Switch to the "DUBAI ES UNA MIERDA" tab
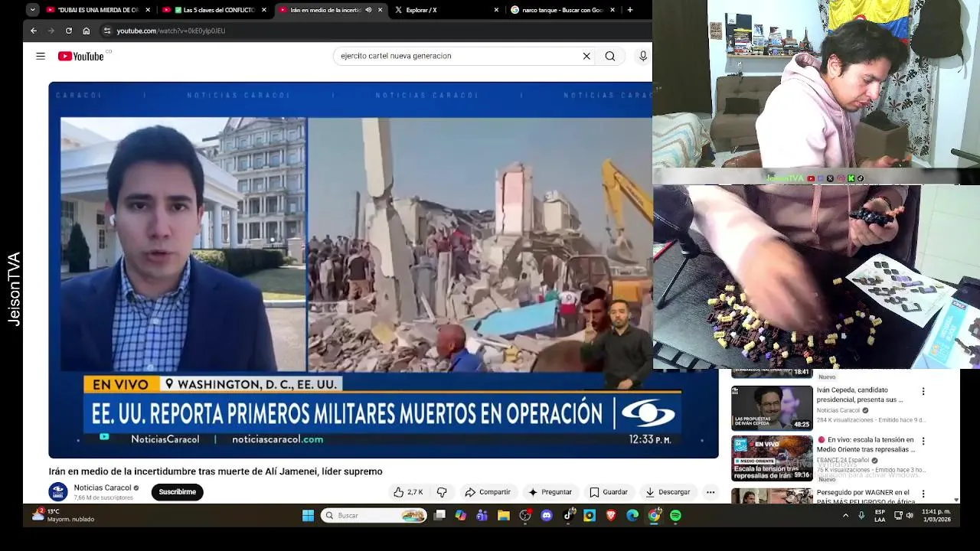980x551 pixels. pyautogui.click(x=98, y=10)
